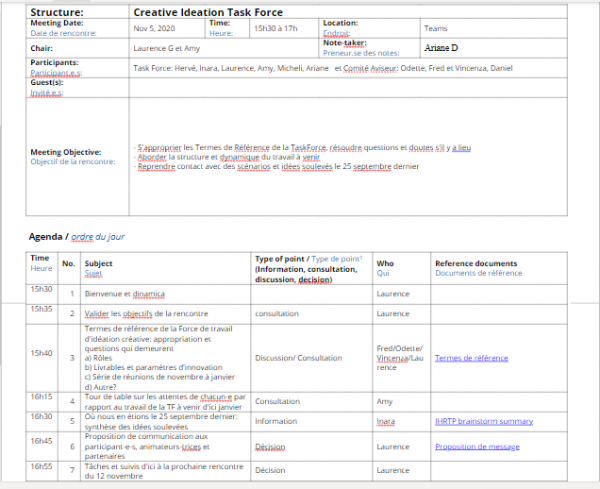This screenshot has height=489, width=600.
Task: Select the Nov 5, 2020 meeting date
Action: coord(152,28)
